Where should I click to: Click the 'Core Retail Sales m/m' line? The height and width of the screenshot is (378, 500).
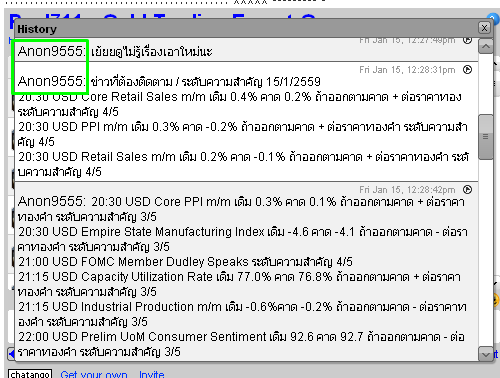[x=240, y=97]
